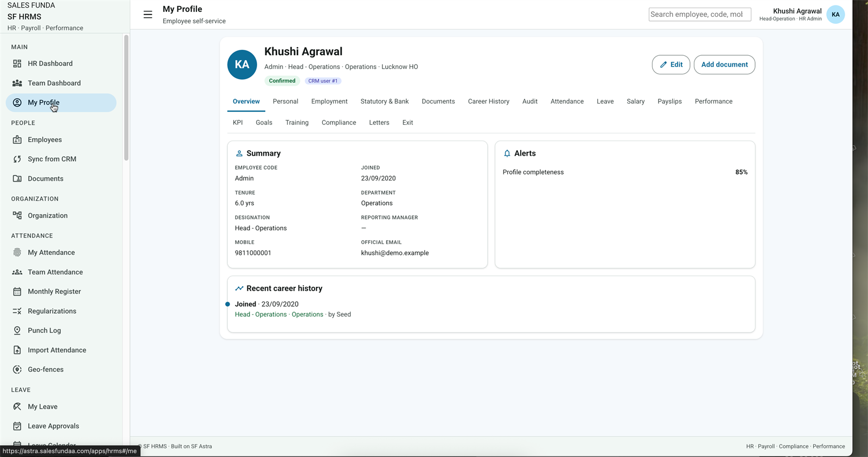Screen dimensions: 868x457
Task: Open the KPI tab
Action: (238, 123)
